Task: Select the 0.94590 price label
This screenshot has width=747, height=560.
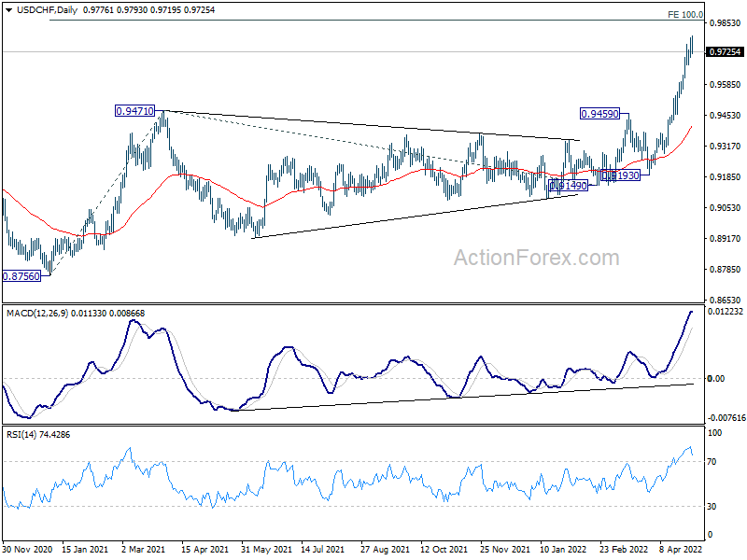Action: pyautogui.click(x=599, y=114)
